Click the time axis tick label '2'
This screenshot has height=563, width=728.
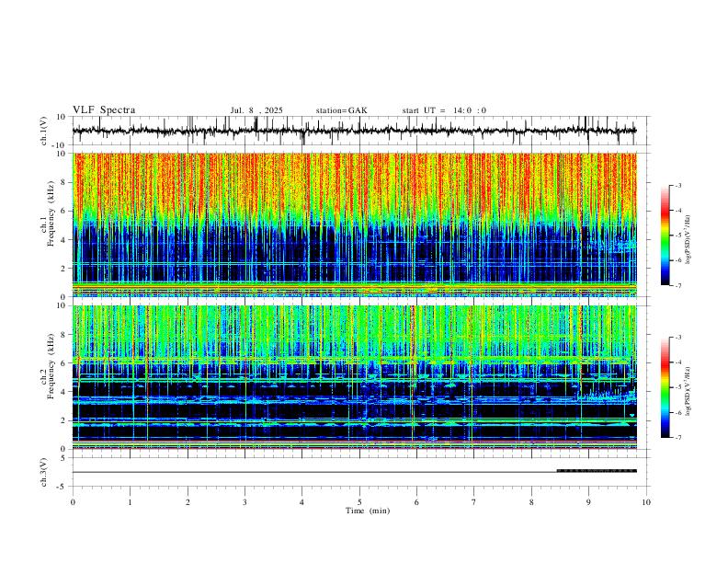click(x=188, y=502)
